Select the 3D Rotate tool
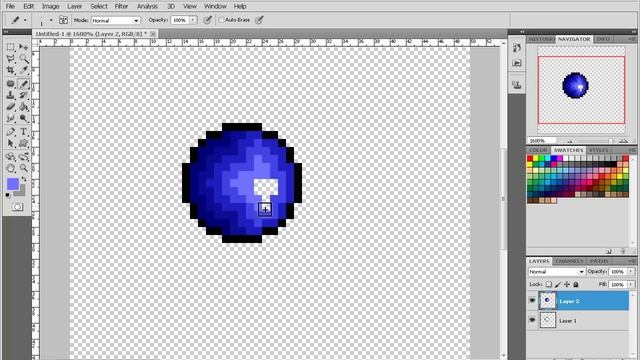Image resolution: width=640 pixels, height=360 pixels. (11, 156)
